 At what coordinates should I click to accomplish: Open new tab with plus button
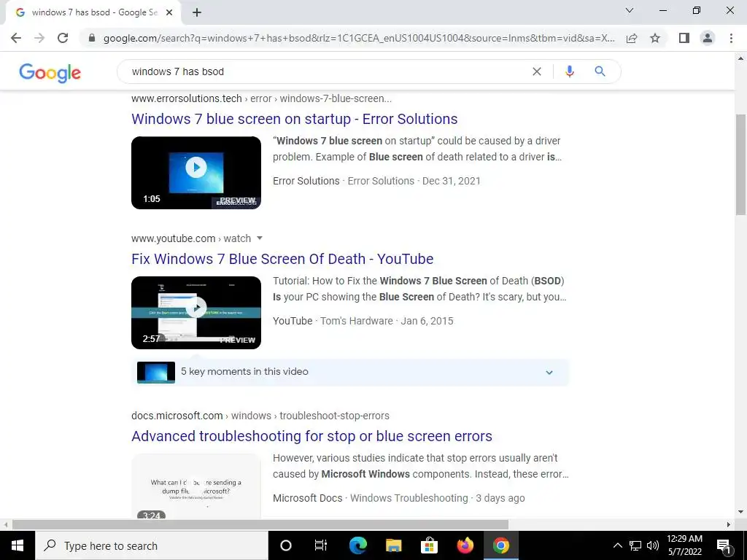(197, 12)
